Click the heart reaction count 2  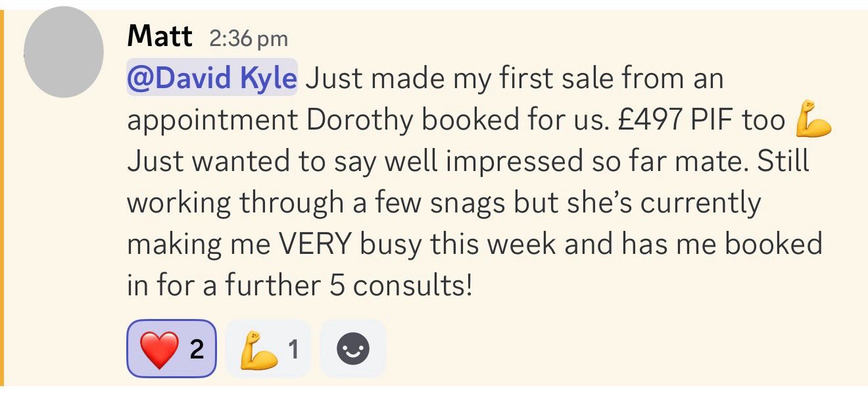196,349
